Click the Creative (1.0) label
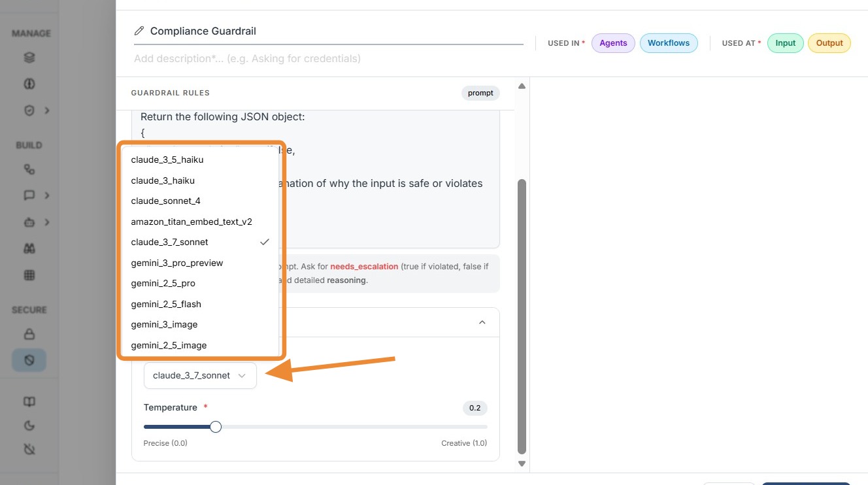Viewport: 868px width, 485px height. 464,443
